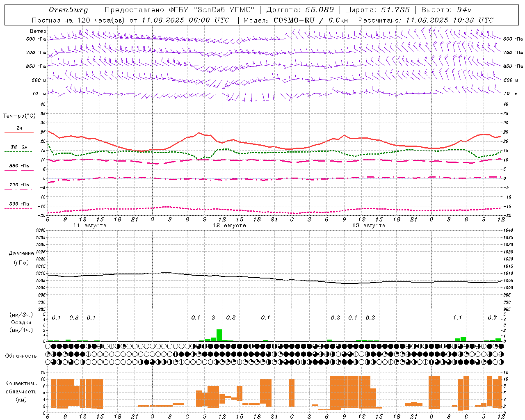Click the 'Долгота: 55.089' value
Viewport: 525px width, 420px height.
(x=300, y=10)
